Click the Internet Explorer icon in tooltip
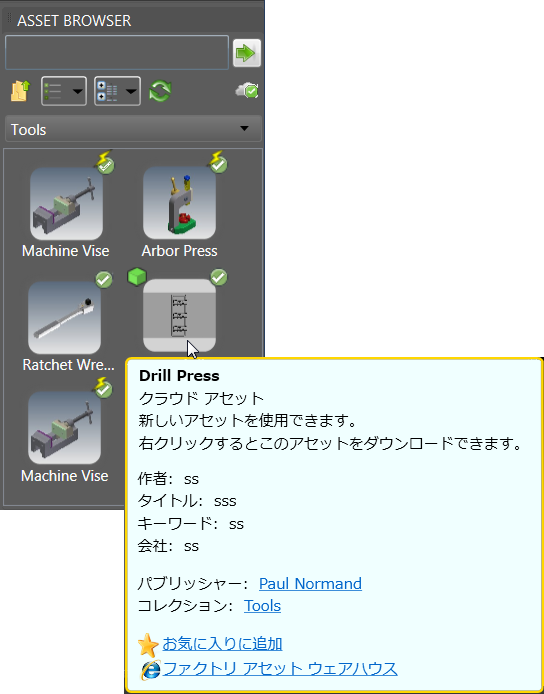The height and width of the screenshot is (694, 544). pyautogui.click(x=150, y=670)
